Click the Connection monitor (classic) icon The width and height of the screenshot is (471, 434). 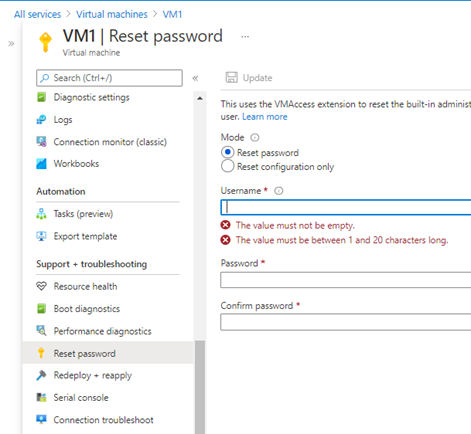click(x=41, y=142)
